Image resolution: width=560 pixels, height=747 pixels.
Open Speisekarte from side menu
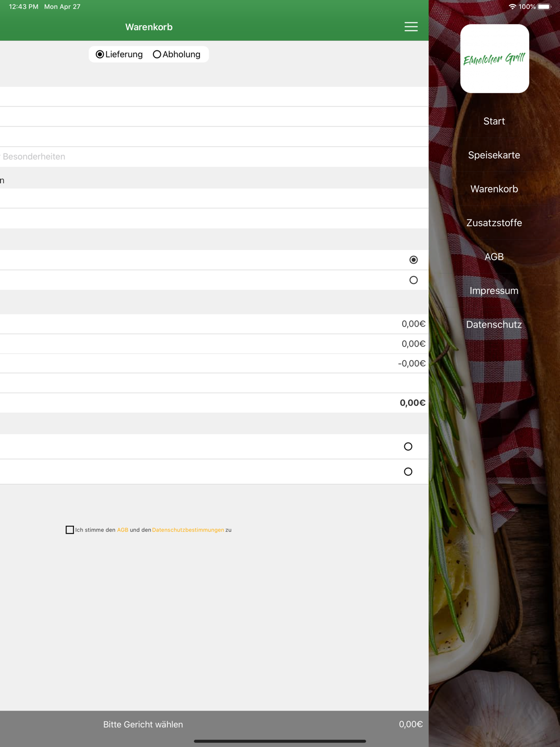click(x=494, y=155)
